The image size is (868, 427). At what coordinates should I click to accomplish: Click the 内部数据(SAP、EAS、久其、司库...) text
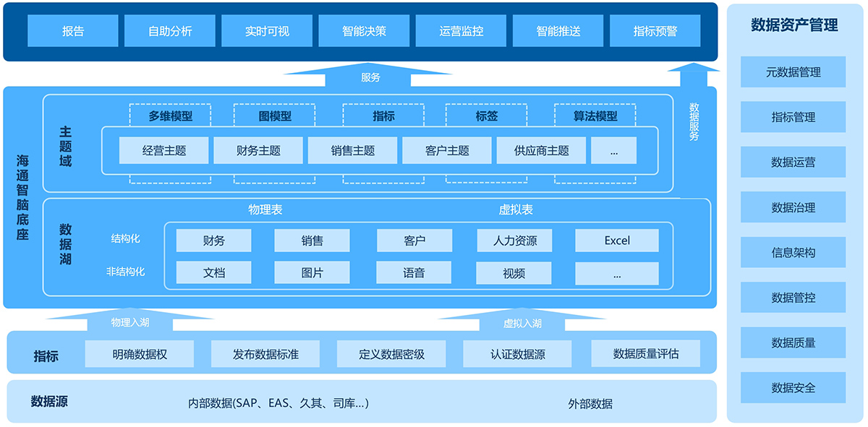(278, 403)
